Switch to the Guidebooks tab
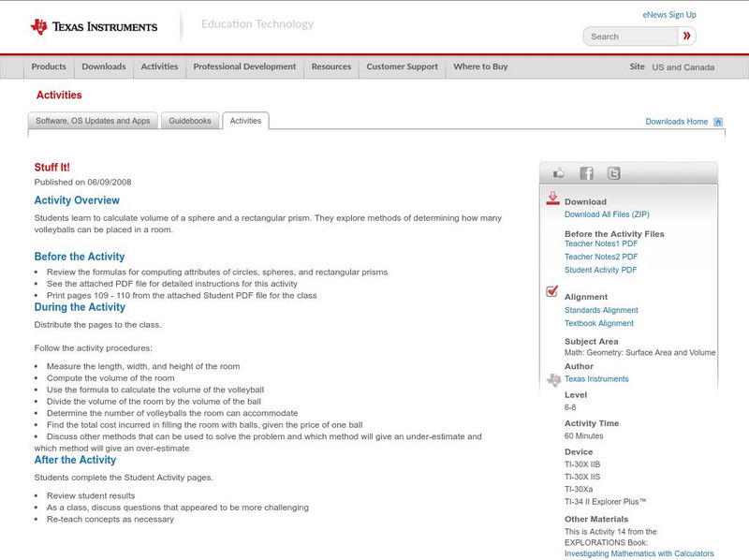This screenshot has height=560, width=749. [190, 121]
